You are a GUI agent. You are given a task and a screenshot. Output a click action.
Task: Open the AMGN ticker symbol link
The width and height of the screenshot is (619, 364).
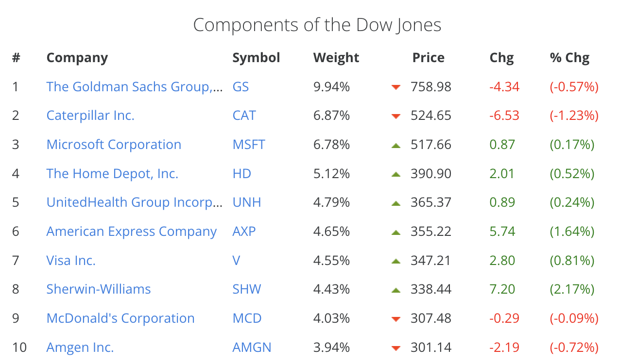click(252, 347)
